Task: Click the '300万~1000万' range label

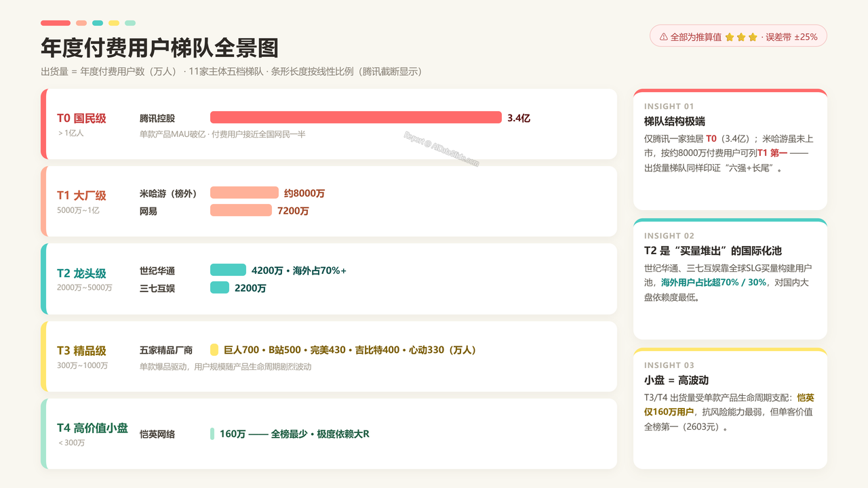Action: click(x=82, y=365)
